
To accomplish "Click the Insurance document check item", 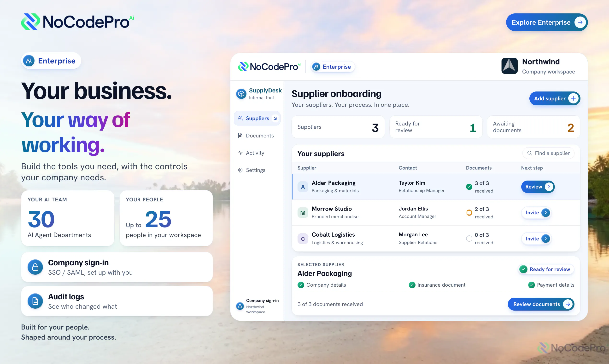I will (437, 285).
